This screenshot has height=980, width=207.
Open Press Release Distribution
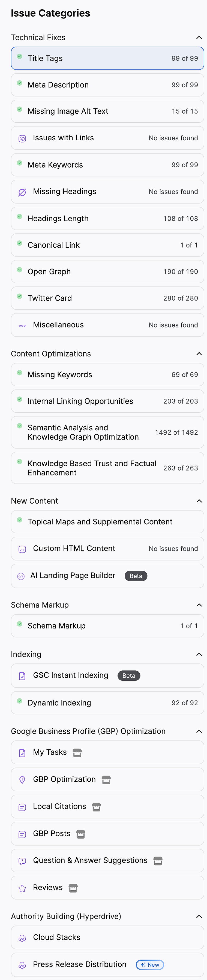pos(107,964)
